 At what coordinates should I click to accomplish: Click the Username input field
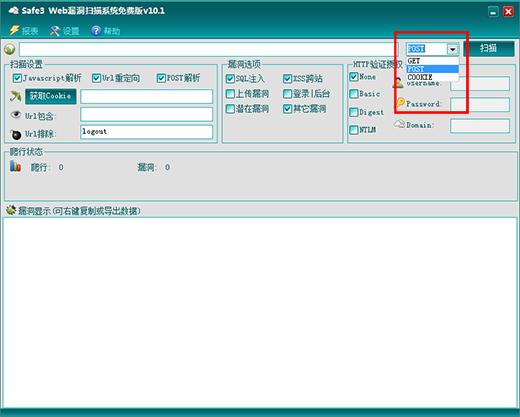pos(480,83)
